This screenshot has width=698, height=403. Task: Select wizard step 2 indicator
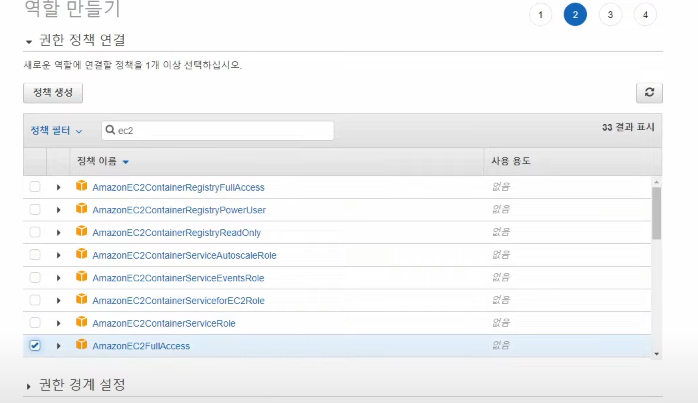pyautogui.click(x=575, y=15)
